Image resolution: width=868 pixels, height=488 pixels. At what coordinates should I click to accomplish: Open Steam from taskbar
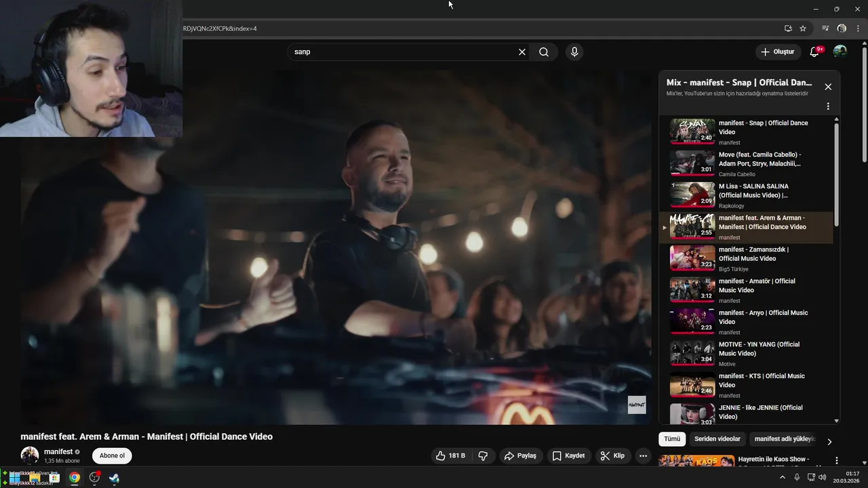pyautogui.click(x=114, y=478)
